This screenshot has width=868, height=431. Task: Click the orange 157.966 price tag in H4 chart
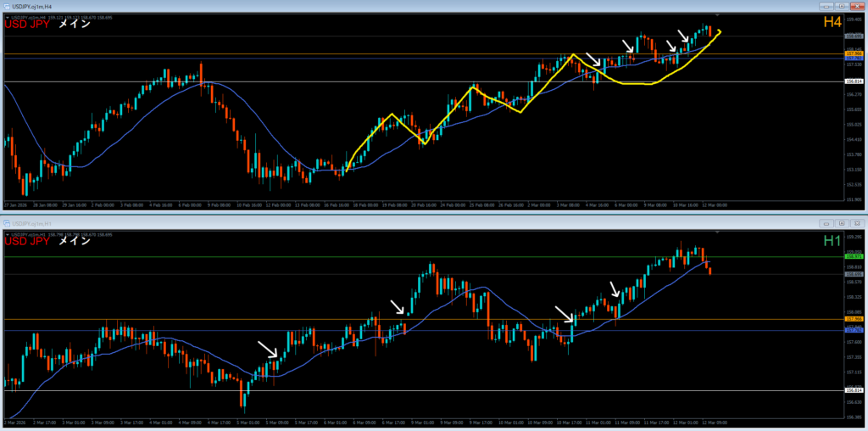(x=854, y=53)
